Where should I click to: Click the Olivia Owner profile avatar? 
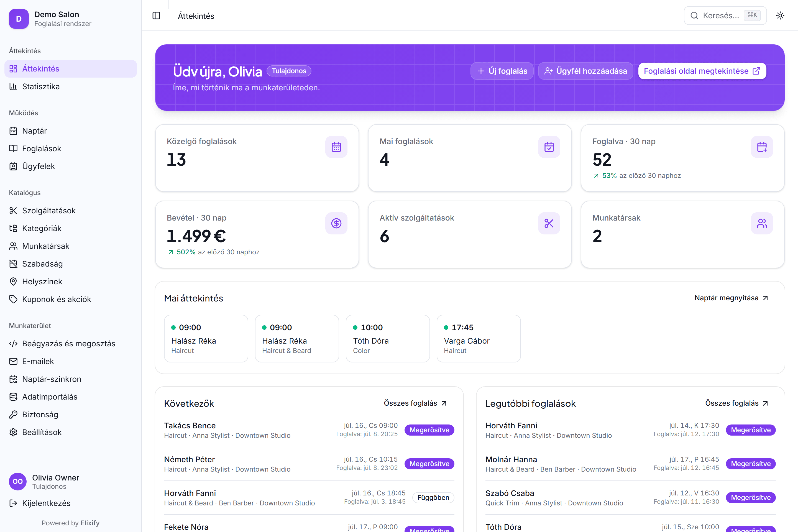(x=18, y=482)
